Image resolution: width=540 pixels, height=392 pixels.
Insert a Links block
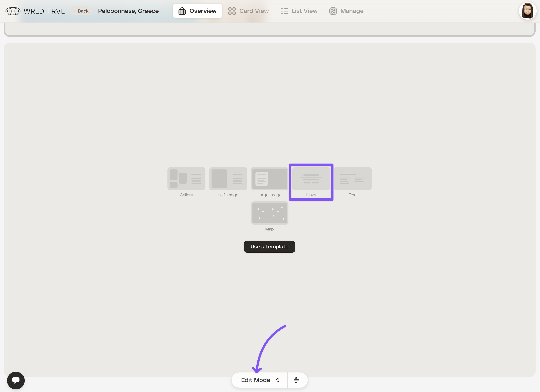pyautogui.click(x=311, y=179)
